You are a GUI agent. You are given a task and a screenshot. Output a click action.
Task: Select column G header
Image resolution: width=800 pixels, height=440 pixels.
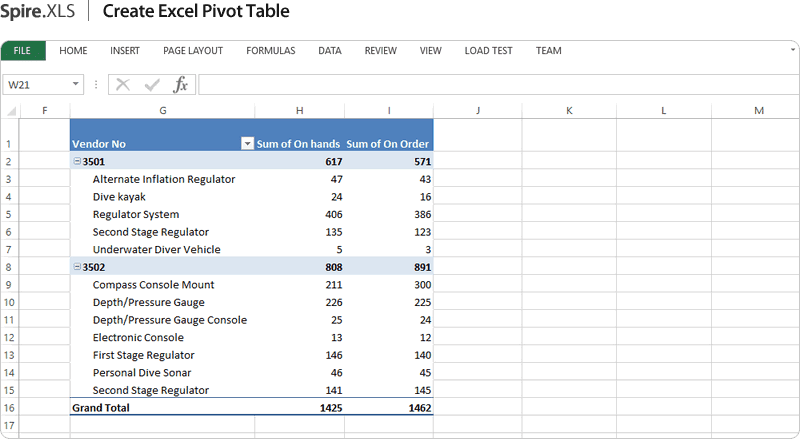(x=162, y=111)
